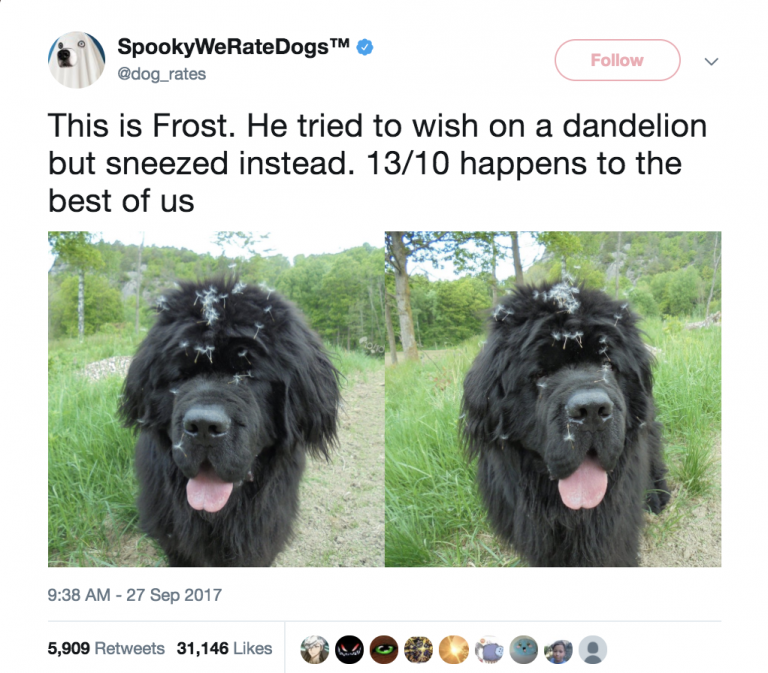
Task: Click the SpookyWeRateDogs ghost dog profile picture
Action: click(76, 60)
